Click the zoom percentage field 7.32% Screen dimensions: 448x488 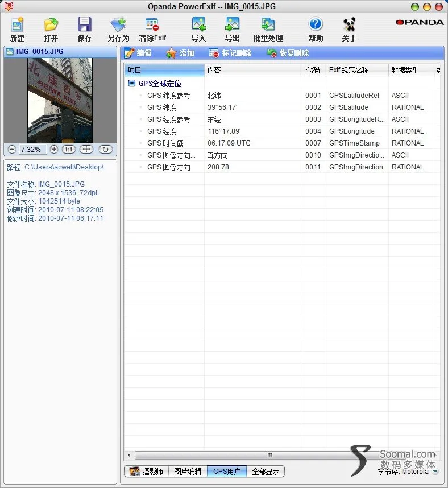pos(32,150)
